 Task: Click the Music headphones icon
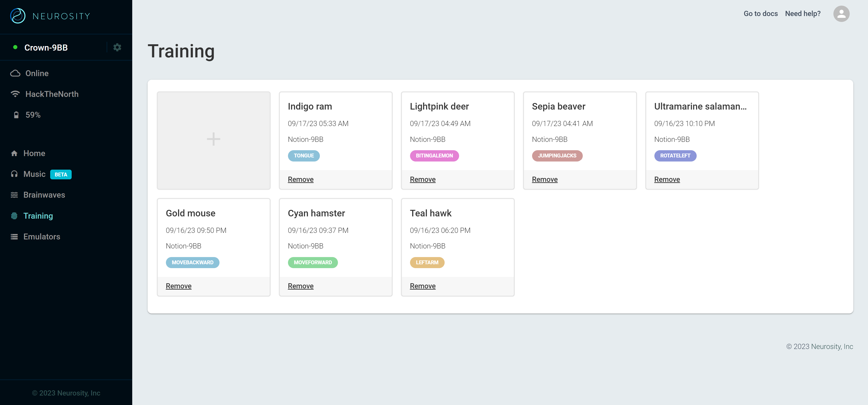14,174
